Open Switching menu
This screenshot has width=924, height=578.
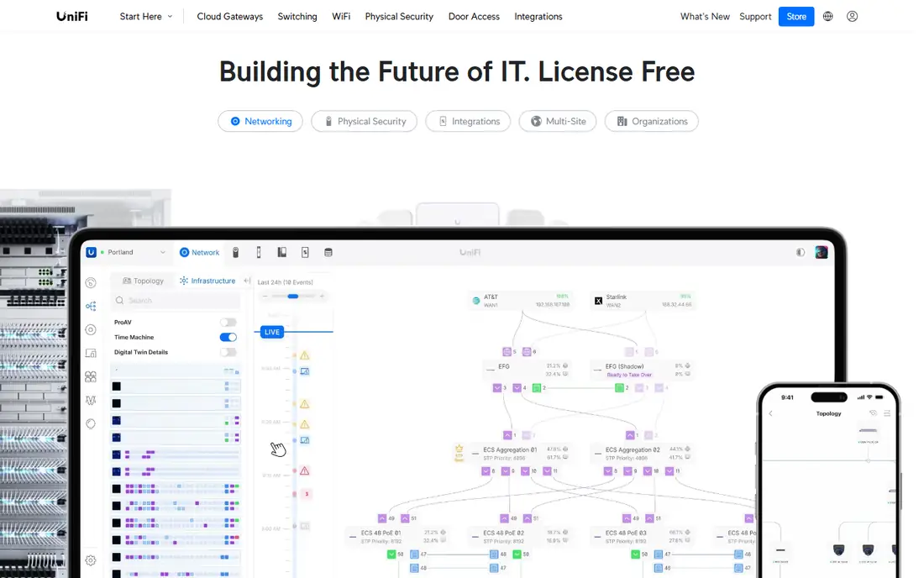pyautogui.click(x=297, y=17)
